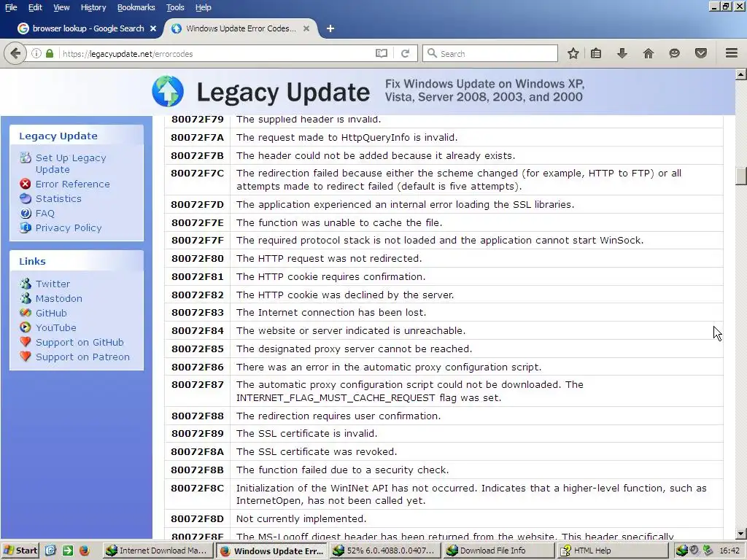Open the hamburger menu icon
The height and width of the screenshot is (560, 747).
click(x=732, y=52)
